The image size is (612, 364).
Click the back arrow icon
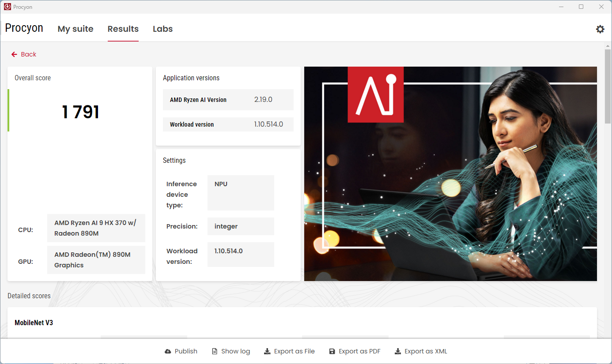tap(14, 54)
